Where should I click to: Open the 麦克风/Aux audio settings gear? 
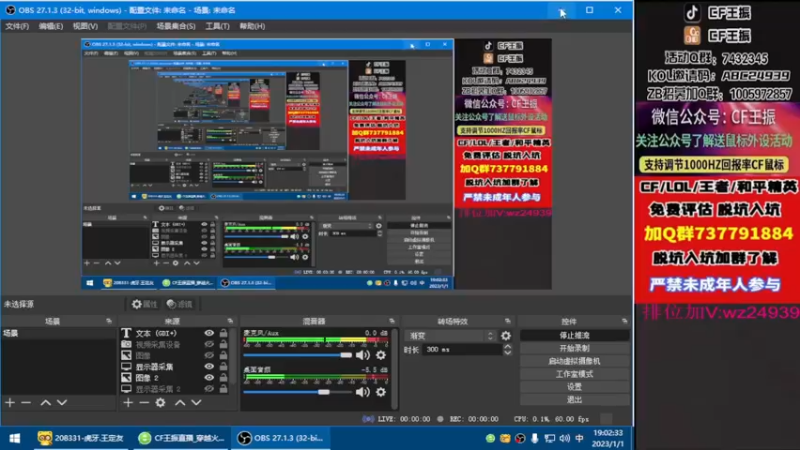tap(381, 355)
